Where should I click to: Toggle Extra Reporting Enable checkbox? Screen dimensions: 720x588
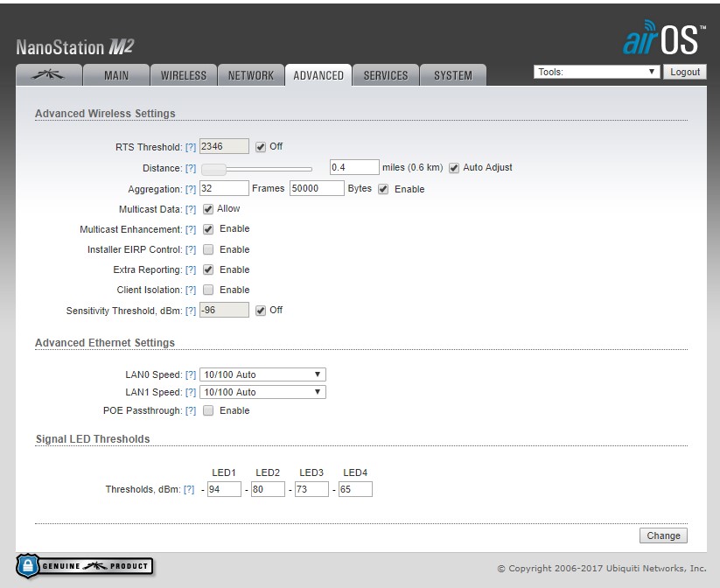208,269
